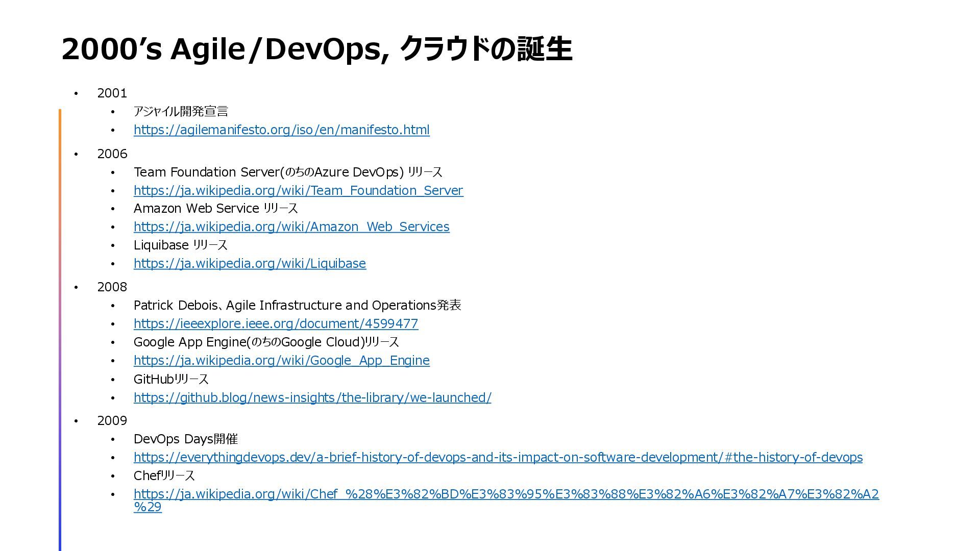Click the 'Chefリリース' bullet text
Screen dimensions: 980x551
(164, 476)
